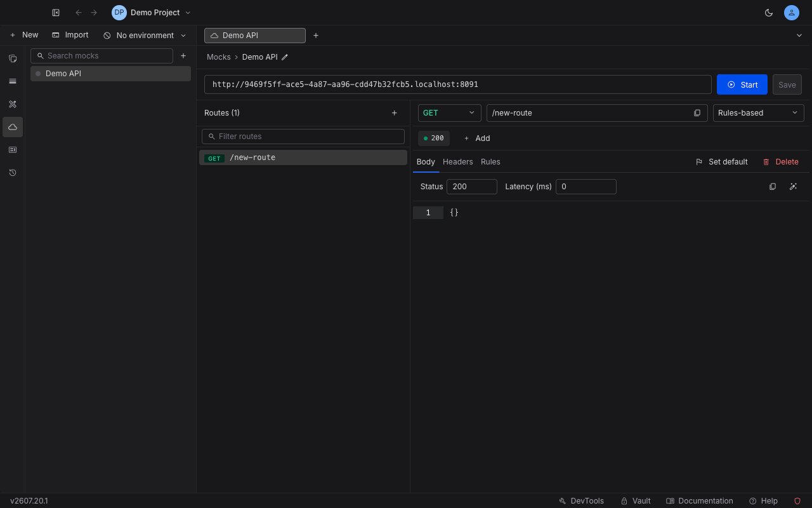Screen dimensions: 812x508
Task: Open DevTools in the status bar
Action: tap(582, 501)
